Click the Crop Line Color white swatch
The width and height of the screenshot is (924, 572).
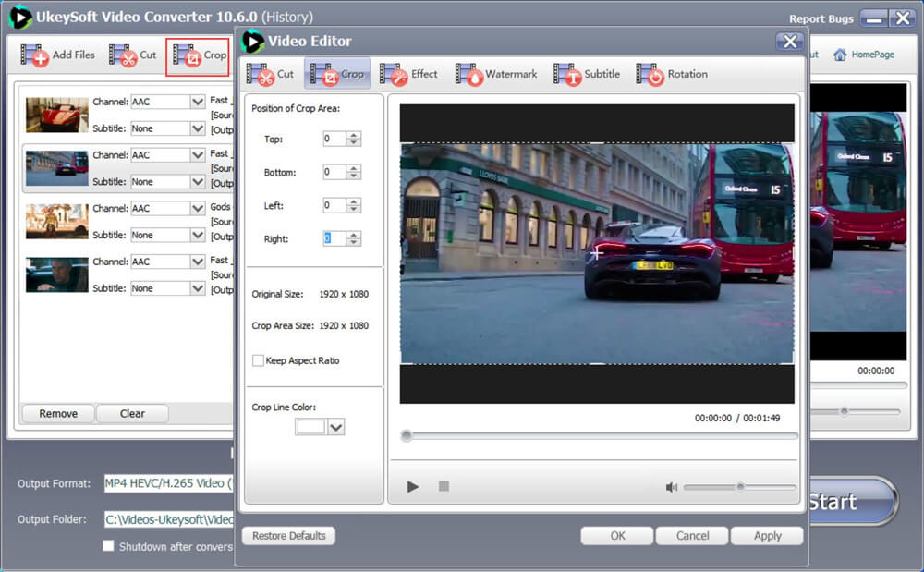pyautogui.click(x=310, y=427)
